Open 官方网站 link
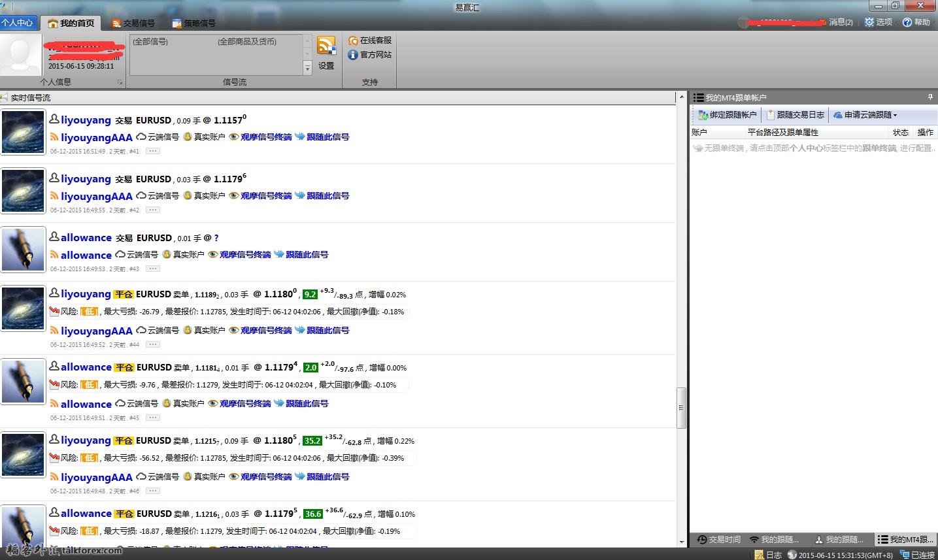Image resolution: width=938 pixels, height=560 pixels. point(370,55)
